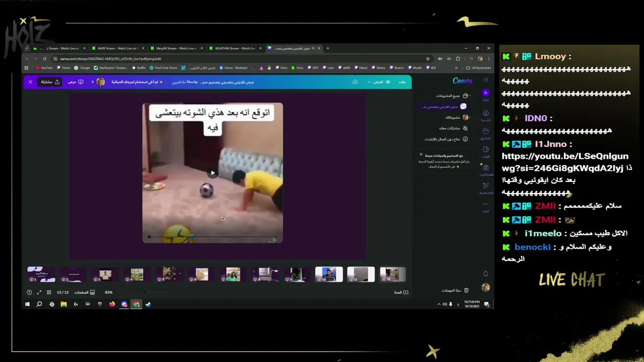Viewport: 644px width, 362px height.
Task: Open browser extensions puzzle icon
Action: pyautogui.click(x=457, y=58)
